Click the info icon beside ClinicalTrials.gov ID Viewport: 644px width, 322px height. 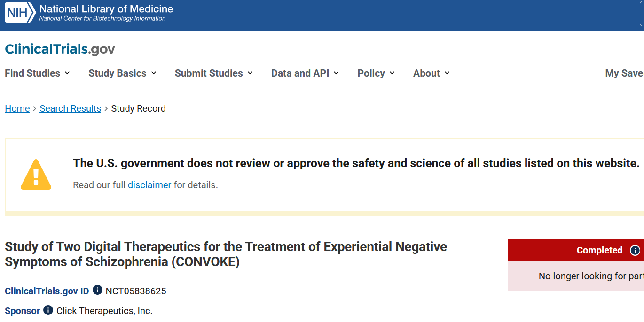click(x=97, y=290)
